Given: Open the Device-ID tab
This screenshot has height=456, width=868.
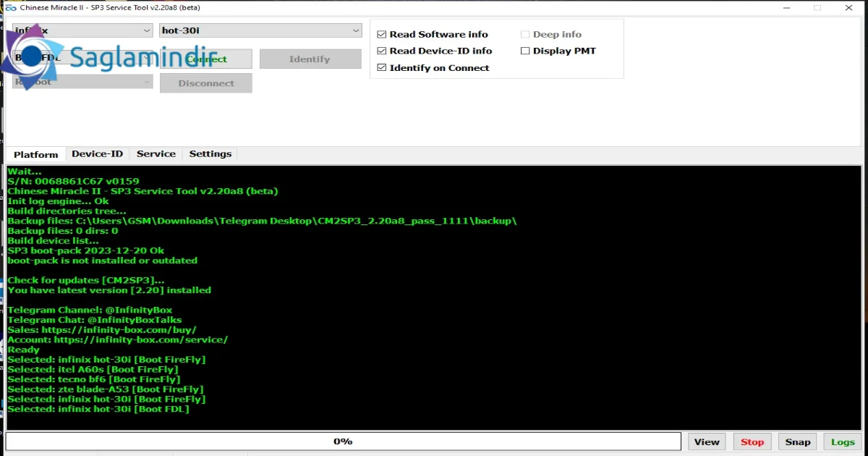Looking at the screenshot, I should [97, 153].
